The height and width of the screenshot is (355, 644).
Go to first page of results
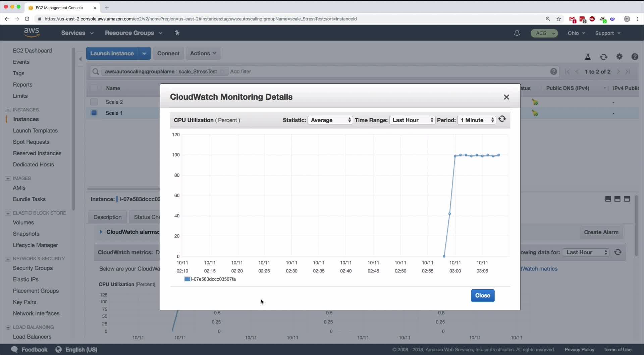coord(567,71)
